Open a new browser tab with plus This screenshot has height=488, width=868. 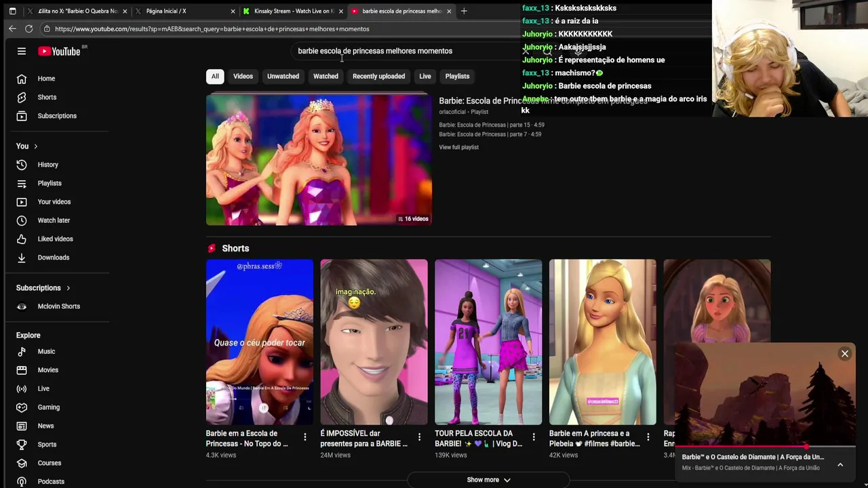pyautogui.click(x=464, y=11)
